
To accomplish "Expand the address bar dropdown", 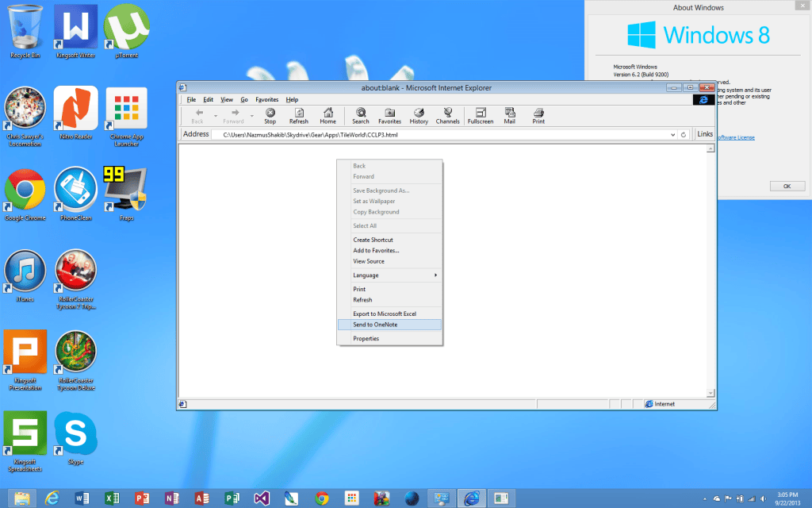I will tap(672, 135).
